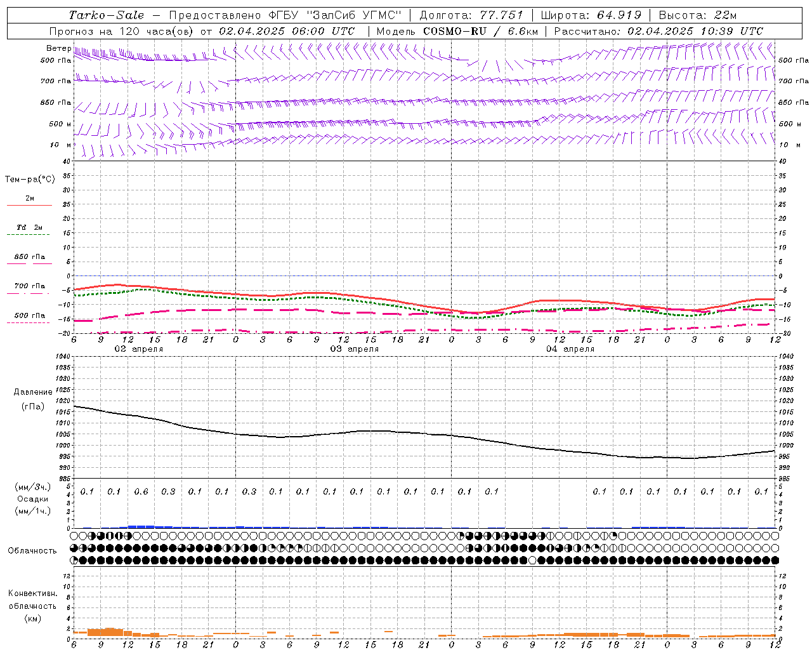Click the "Осадки" precipitation label

(33, 499)
